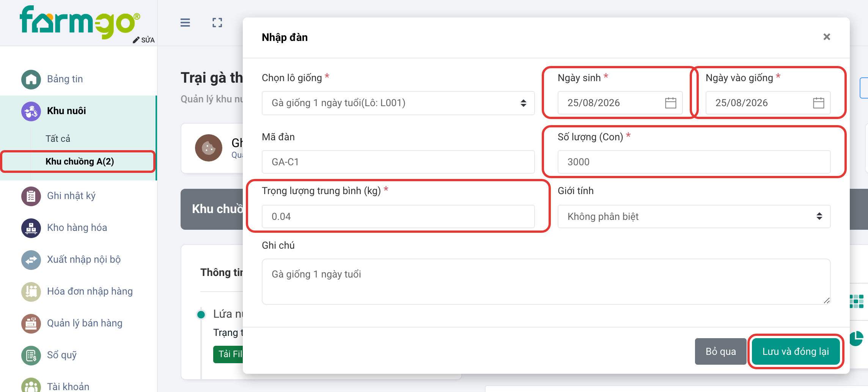Click SỬA pencil edit logo
Image resolution: width=868 pixels, height=392 pixels.
pos(144,40)
